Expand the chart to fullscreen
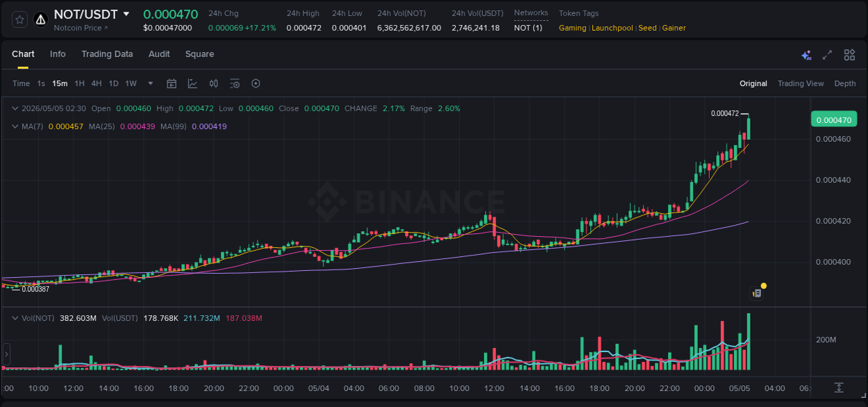 [x=827, y=55]
